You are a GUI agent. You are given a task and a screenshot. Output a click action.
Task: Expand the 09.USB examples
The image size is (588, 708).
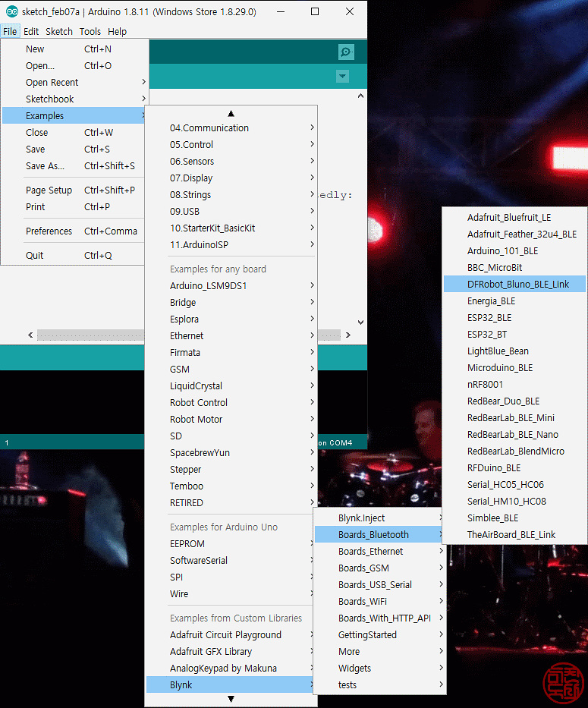tap(231, 212)
